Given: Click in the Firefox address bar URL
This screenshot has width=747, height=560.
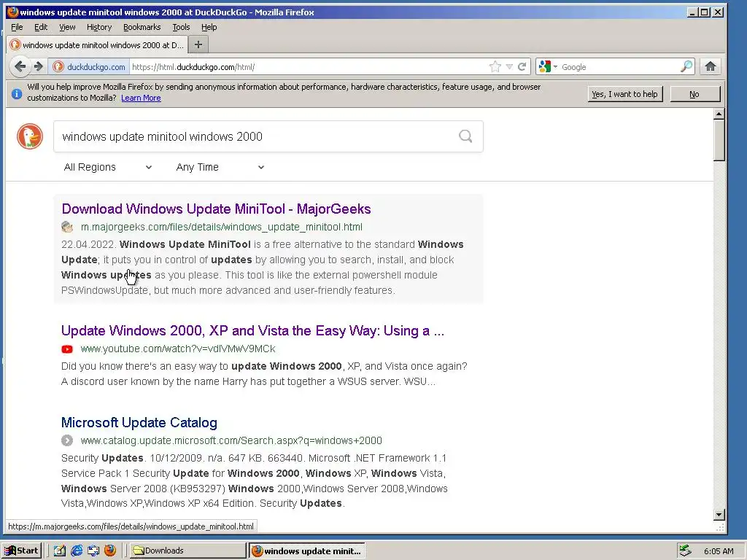Looking at the screenshot, I should [x=307, y=66].
